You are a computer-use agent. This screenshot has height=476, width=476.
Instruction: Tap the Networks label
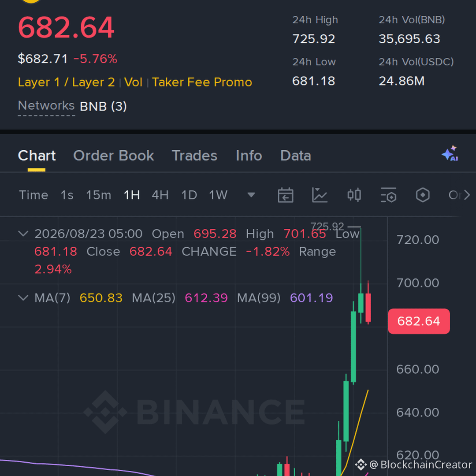tap(46, 106)
